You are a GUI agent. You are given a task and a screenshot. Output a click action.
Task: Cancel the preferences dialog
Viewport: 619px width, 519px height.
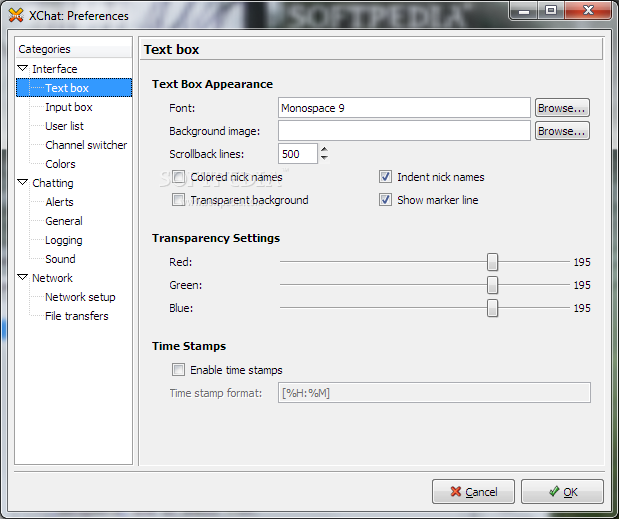[x=473, y=492]
